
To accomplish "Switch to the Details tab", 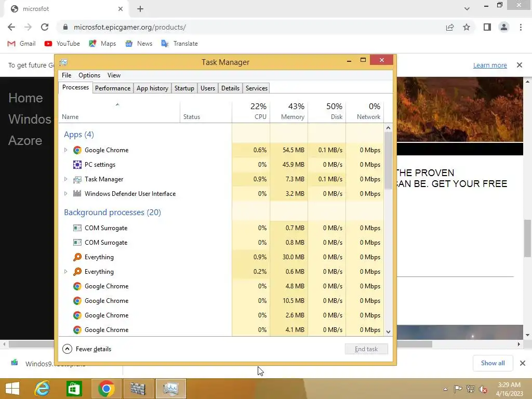I will click(230, 88).
